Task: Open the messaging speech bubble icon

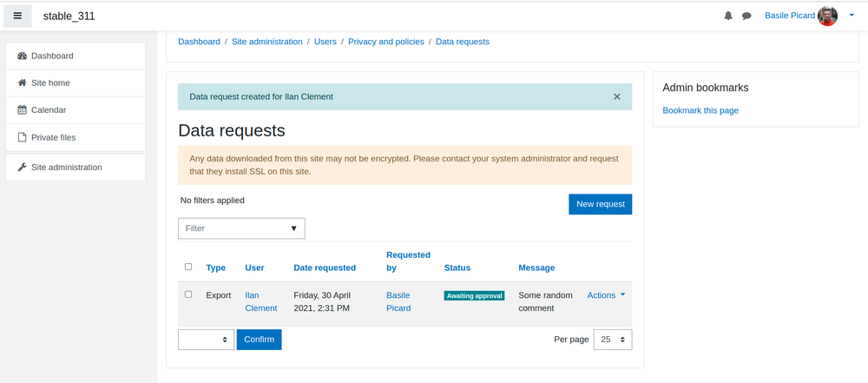Action: pyautogui.click(x=746, y=17)
